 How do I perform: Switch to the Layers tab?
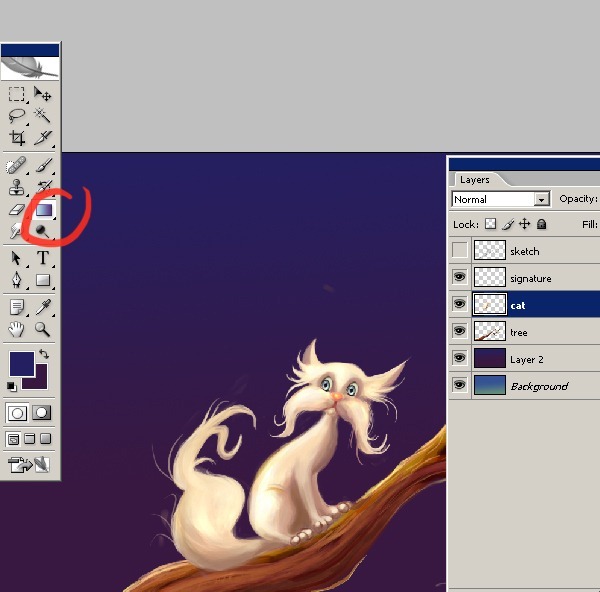[x=475, y=180]
